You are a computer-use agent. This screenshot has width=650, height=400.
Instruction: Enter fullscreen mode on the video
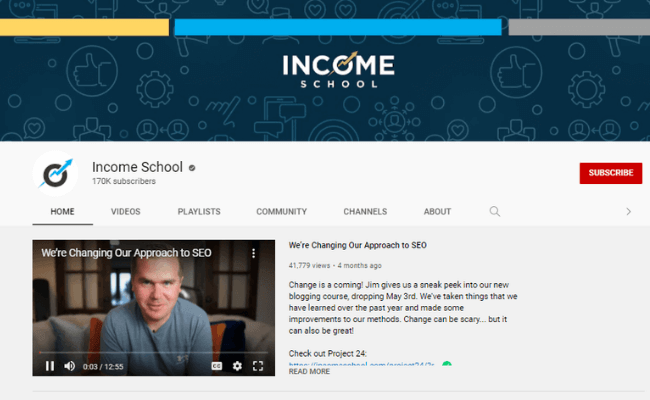click(x=258, y=366)
